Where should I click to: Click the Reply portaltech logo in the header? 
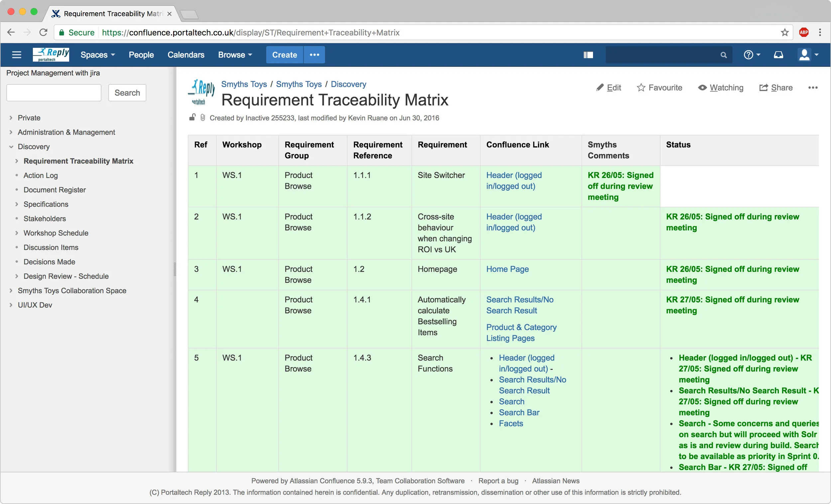pyautogui.click(x=51, y=54)
